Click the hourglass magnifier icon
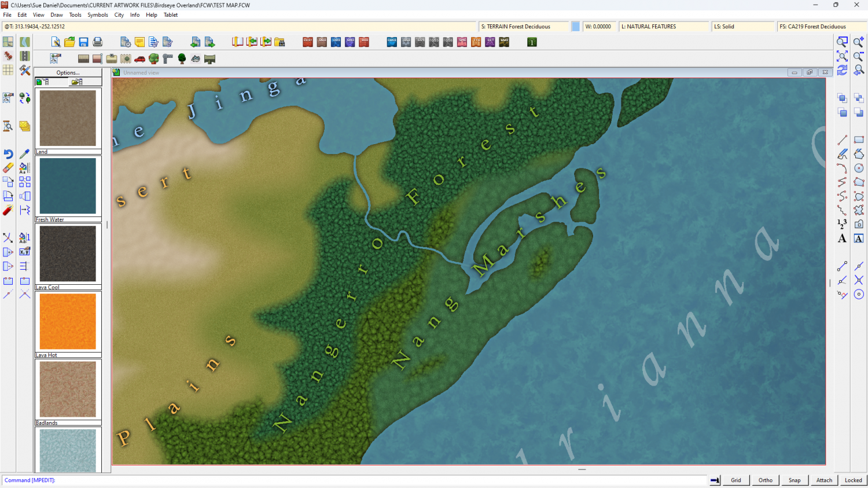 pos(8,126)
